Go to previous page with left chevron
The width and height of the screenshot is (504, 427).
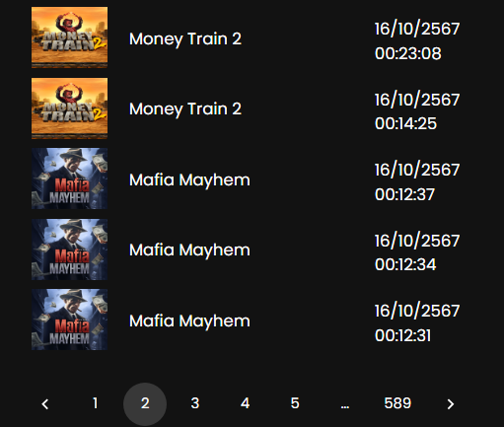(x=45, y=404)
